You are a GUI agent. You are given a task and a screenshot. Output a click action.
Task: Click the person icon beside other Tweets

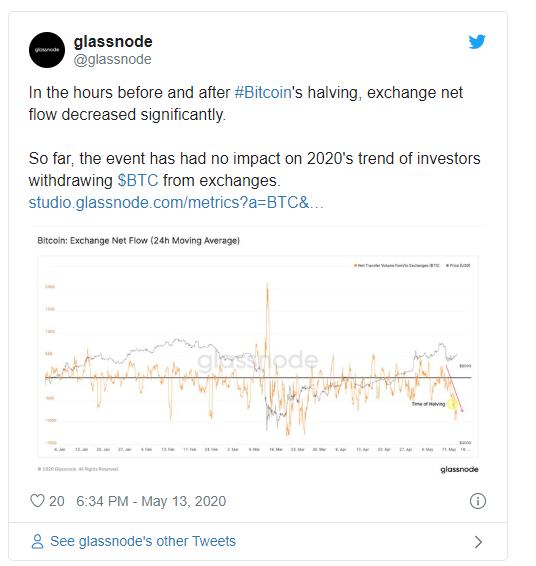point(37,541)
